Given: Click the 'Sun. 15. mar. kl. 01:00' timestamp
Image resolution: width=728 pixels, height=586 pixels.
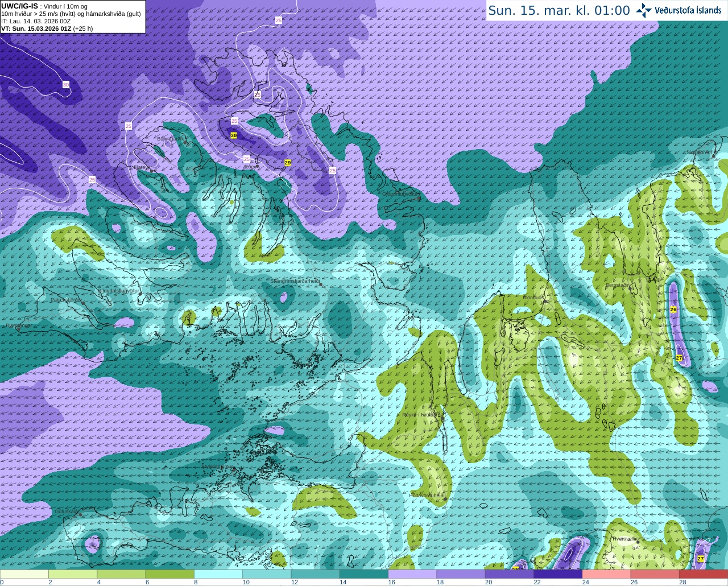Looking at the screenshot, I should pyautogui.click(x=559, y=10).
